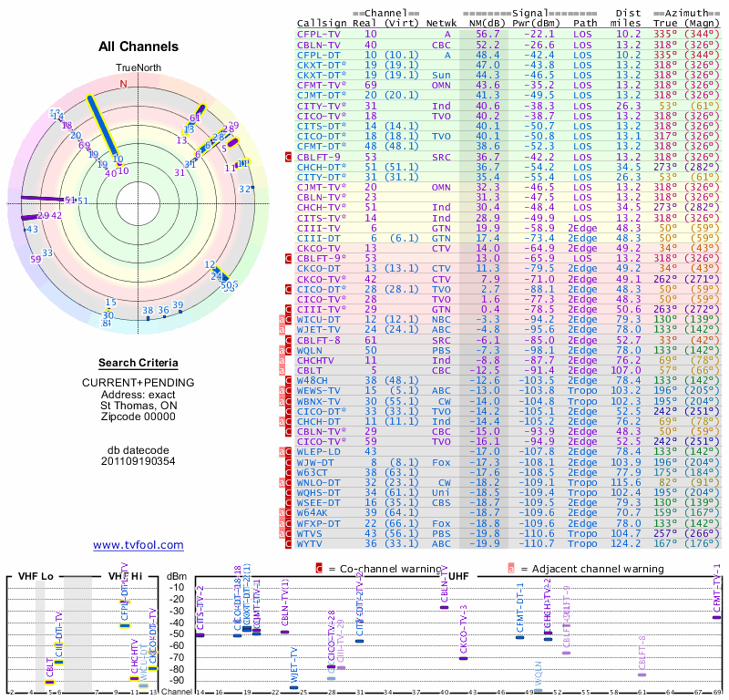Select the CITY-TV* callsign
Screen dimensions: 729x700
pos(322,106)
